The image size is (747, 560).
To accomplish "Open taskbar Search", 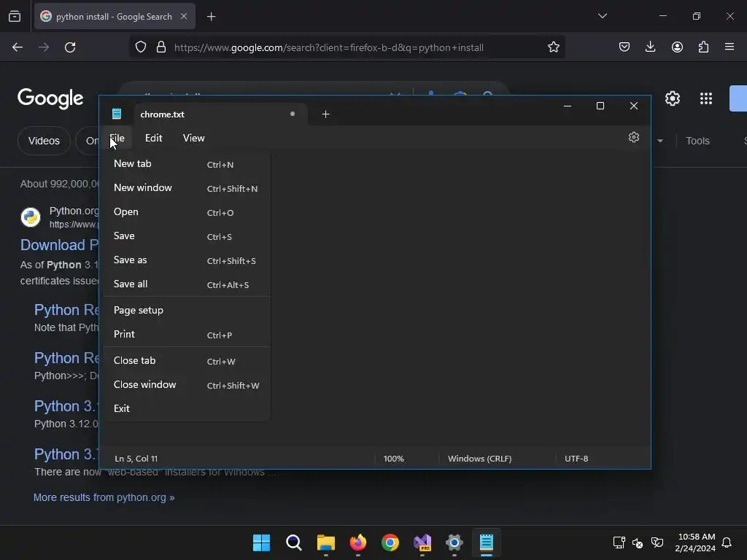I will pos(293,542).
